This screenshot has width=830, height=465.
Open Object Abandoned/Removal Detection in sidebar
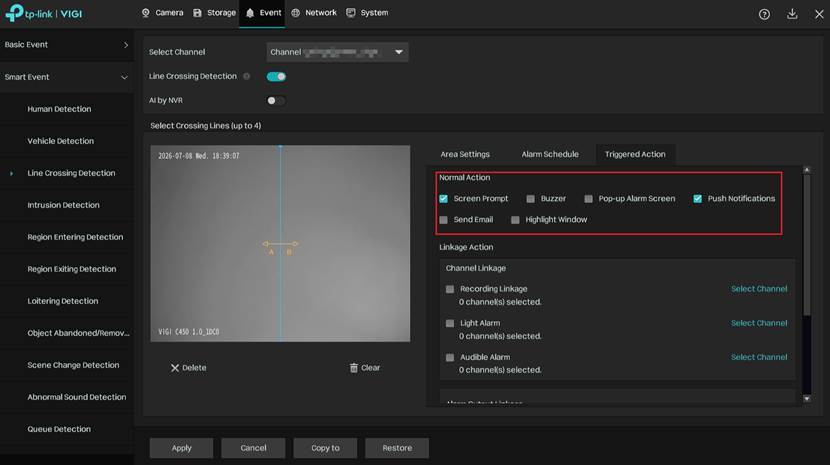pos(67,333)
